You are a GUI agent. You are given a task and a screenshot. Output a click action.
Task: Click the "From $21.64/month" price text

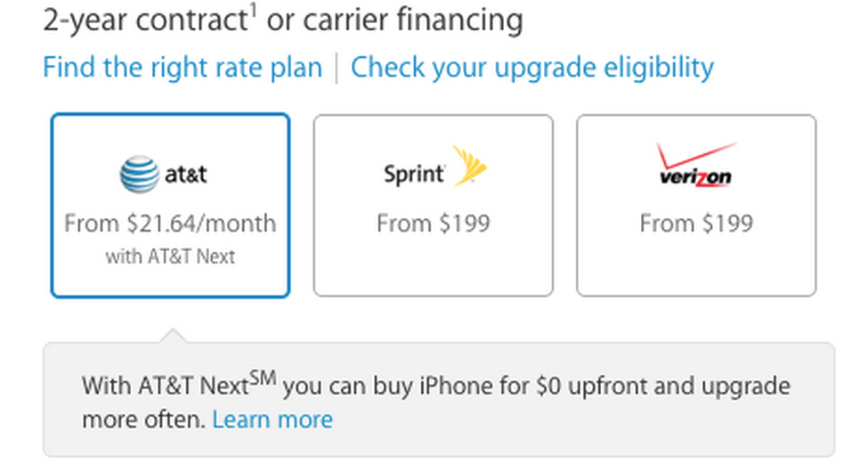pyautogui.click(x=170, y=223)
